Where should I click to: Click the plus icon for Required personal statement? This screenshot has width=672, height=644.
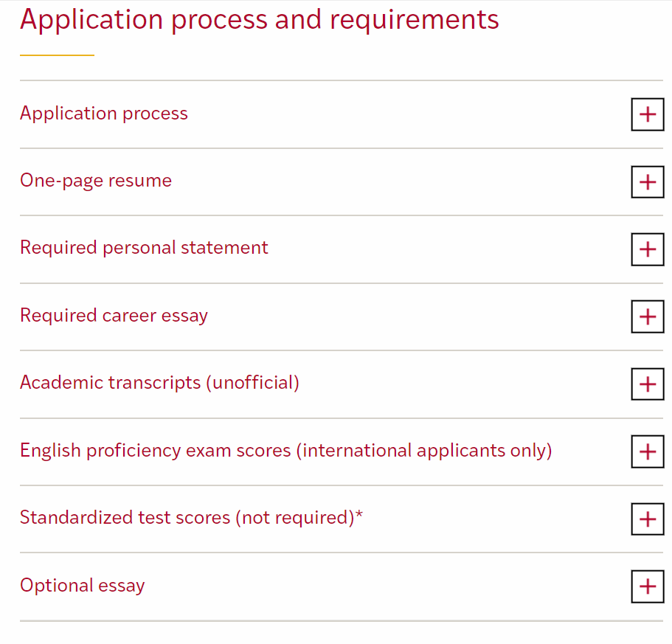647,249
